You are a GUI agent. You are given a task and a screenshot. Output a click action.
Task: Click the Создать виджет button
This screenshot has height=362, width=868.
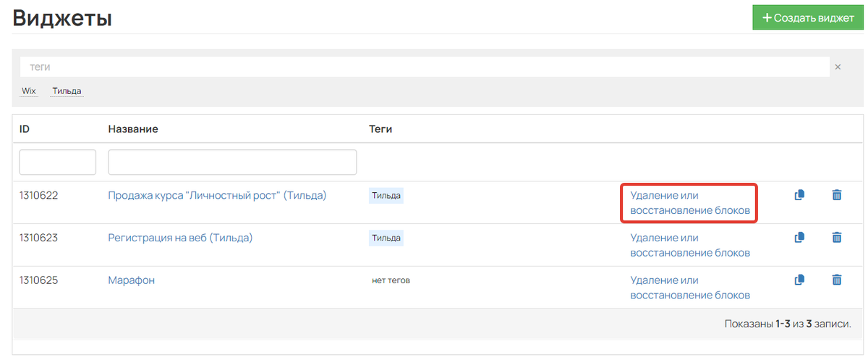pos(808,18)
